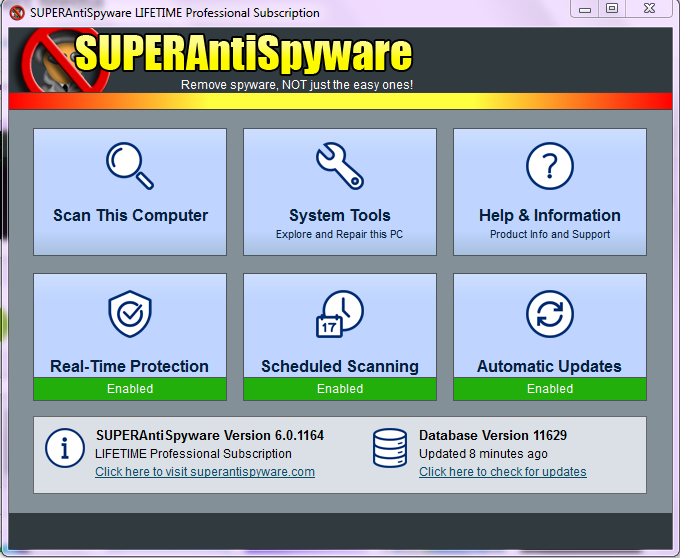
Task: Select the Real-Time Protection shield icon
Action: (130, 314)
